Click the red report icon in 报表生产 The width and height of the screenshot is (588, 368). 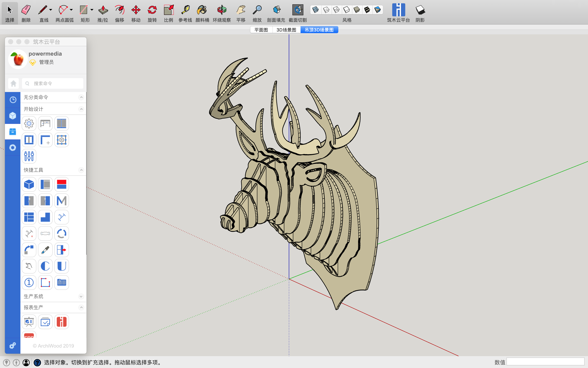point(61,322)
